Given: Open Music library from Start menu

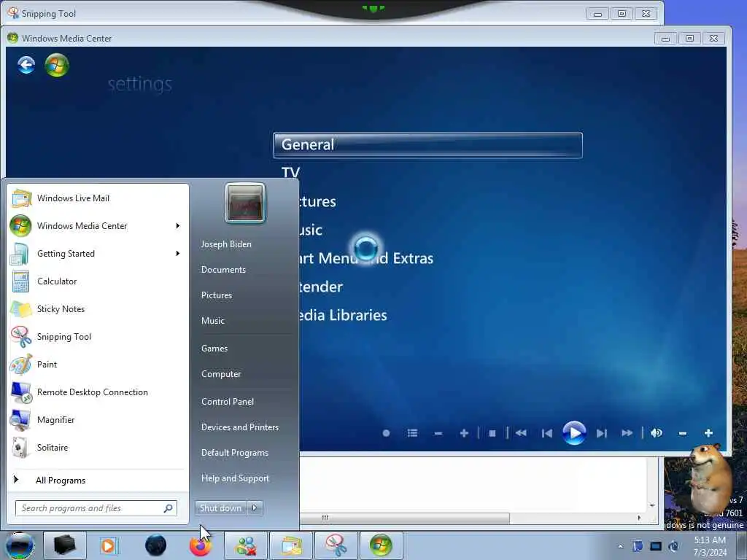Looking at the screenshot, I should [212, 321].
